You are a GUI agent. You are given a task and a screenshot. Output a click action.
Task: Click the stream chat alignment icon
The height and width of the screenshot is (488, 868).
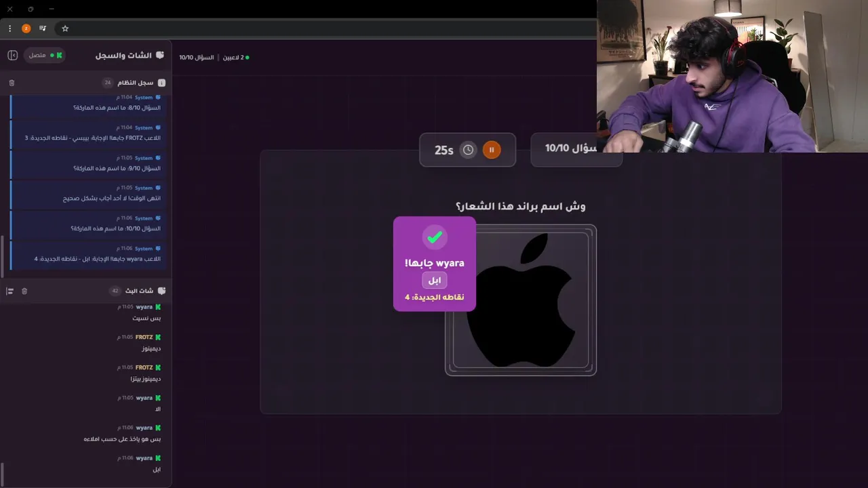(9, 291)
